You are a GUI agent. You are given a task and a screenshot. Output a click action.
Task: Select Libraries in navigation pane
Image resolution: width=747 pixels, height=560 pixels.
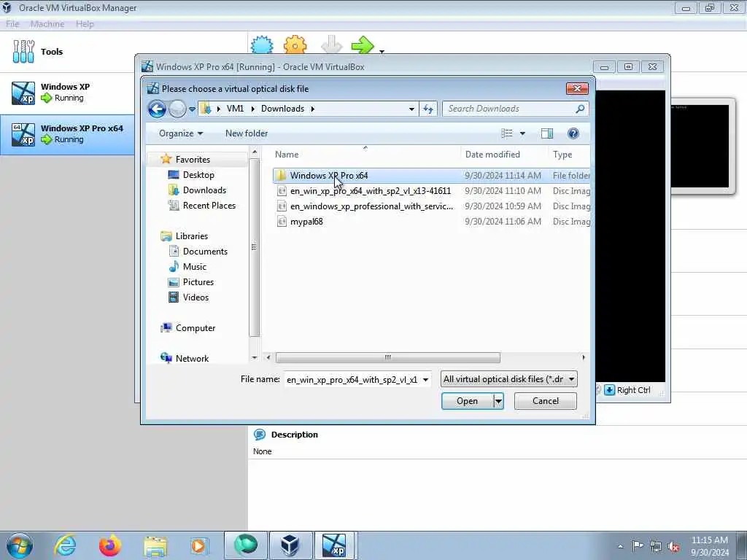[x=192, y=236]
